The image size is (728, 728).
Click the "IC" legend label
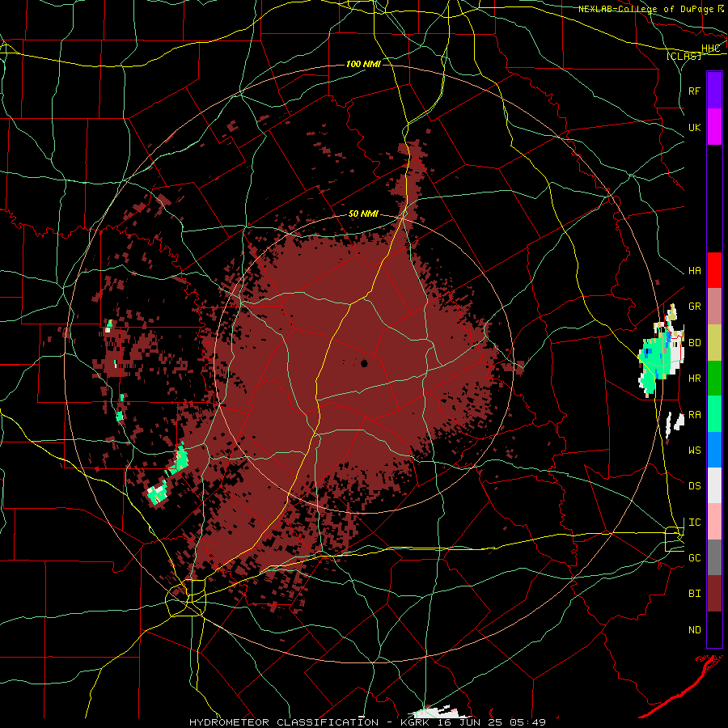click(x=694, y=523)
